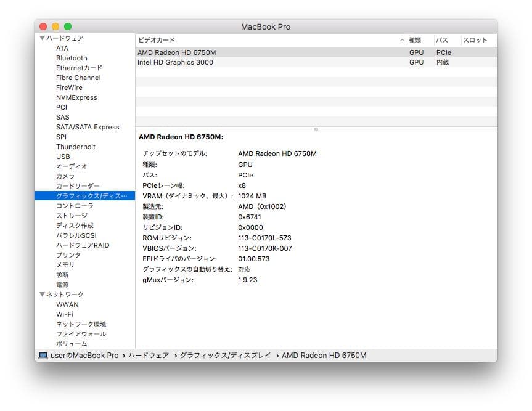532x411 pixels.
Task: Select 電源 in the sidebar
Action: click(62, 284)
